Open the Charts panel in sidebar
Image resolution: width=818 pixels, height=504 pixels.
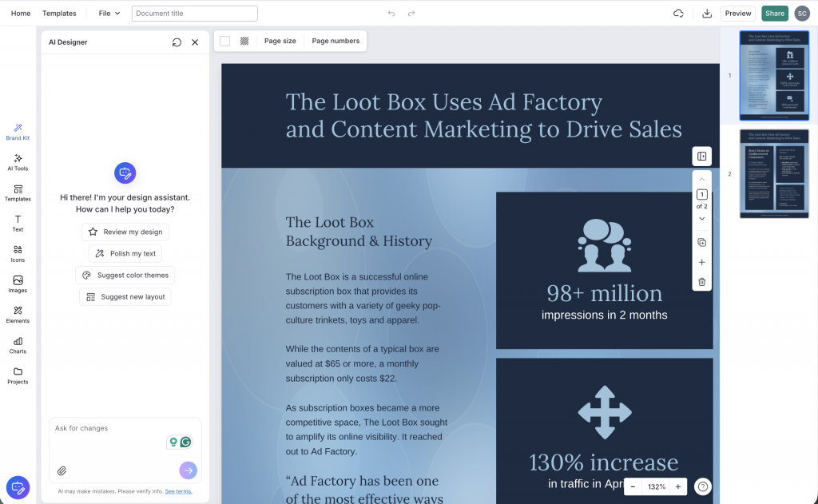coord(18,345)
